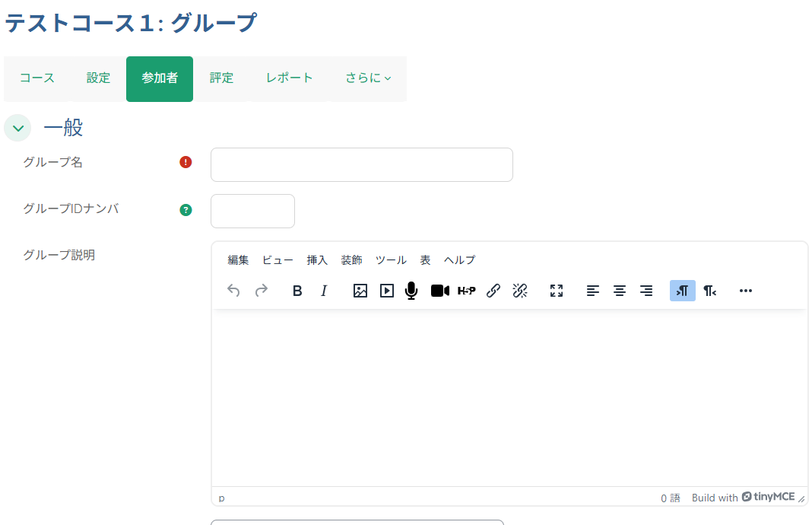The width and height of the screenshot is (812, 525).
Task: Click the unlink icon
Action: tap(520, 291)
